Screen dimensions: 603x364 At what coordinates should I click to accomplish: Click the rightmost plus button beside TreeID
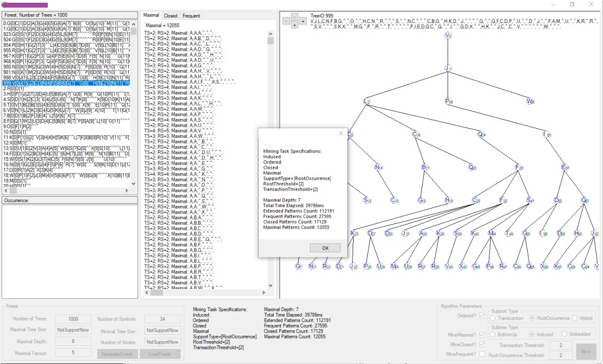coord(303,21)
